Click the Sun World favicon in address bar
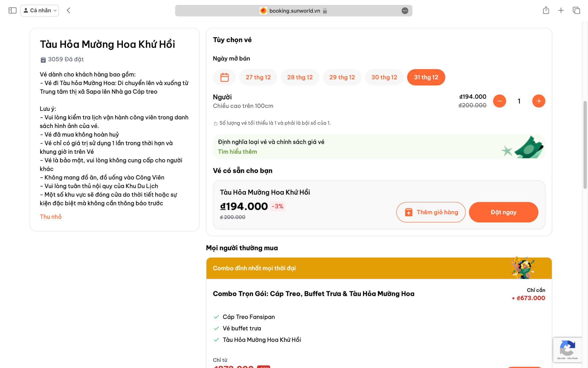 coord(263,11)
